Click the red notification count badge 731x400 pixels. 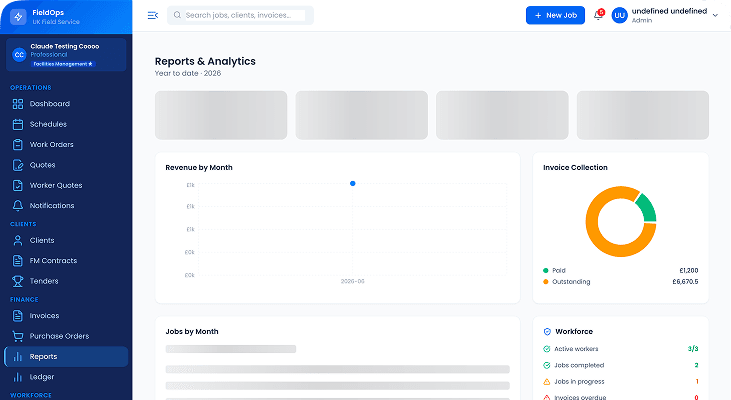[601, 12]
